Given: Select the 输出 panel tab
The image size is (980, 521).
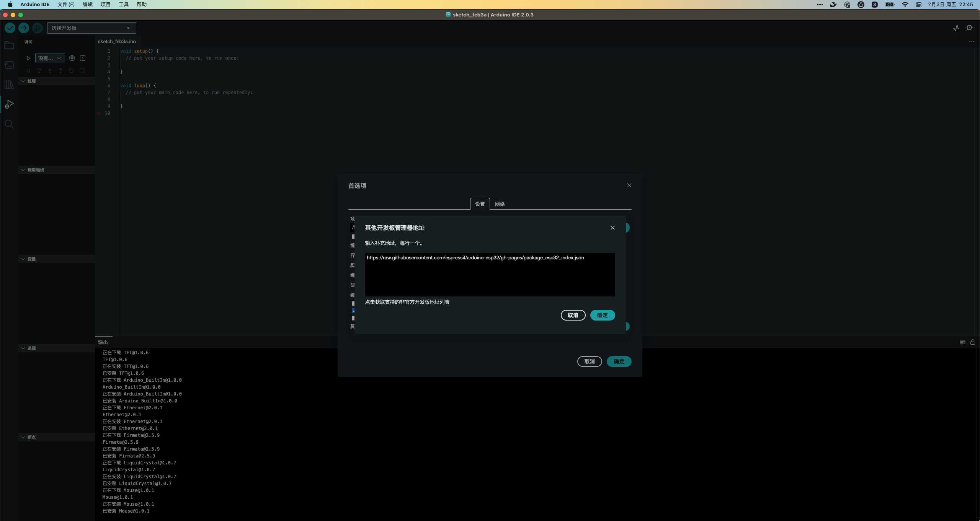Looking at the screenshot, I should click(103, 342).
